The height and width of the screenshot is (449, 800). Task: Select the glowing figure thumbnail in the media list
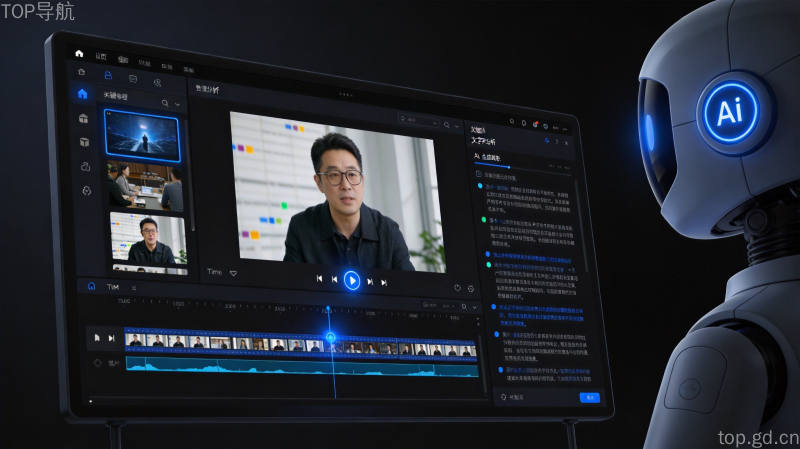coord(142,135)
